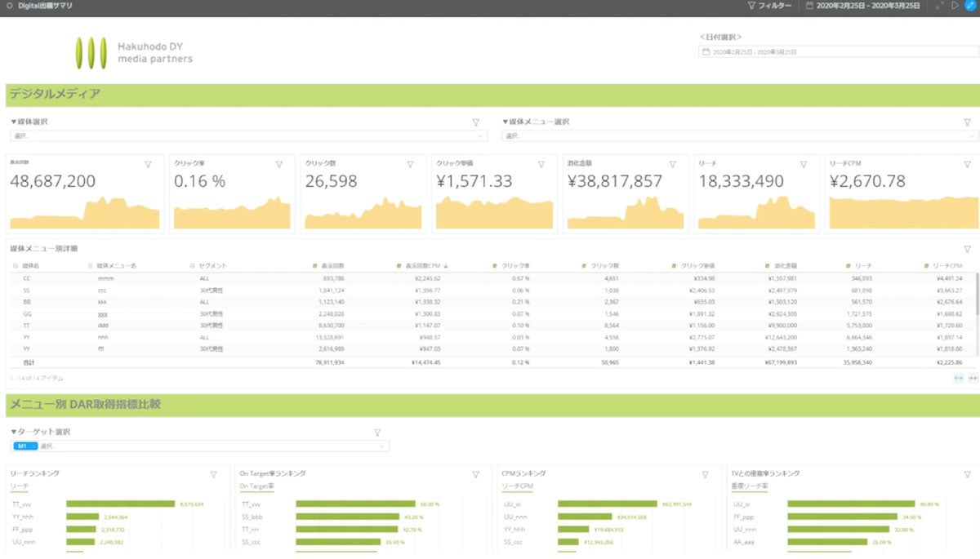This screenshot has height=559, width=980.
Task: Click the TT_vvv bar in リーチランキング
Action: [120, 504]
